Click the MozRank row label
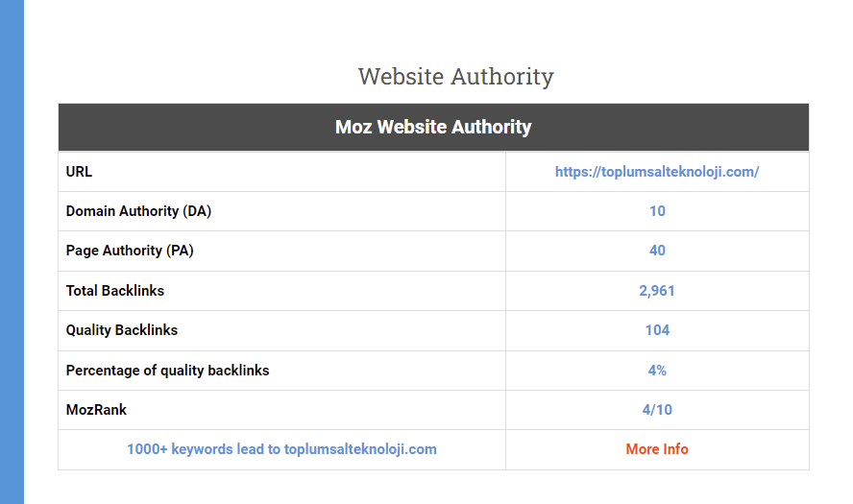The height and width of the screenshot is (504, 853). (x=96, y=409)
